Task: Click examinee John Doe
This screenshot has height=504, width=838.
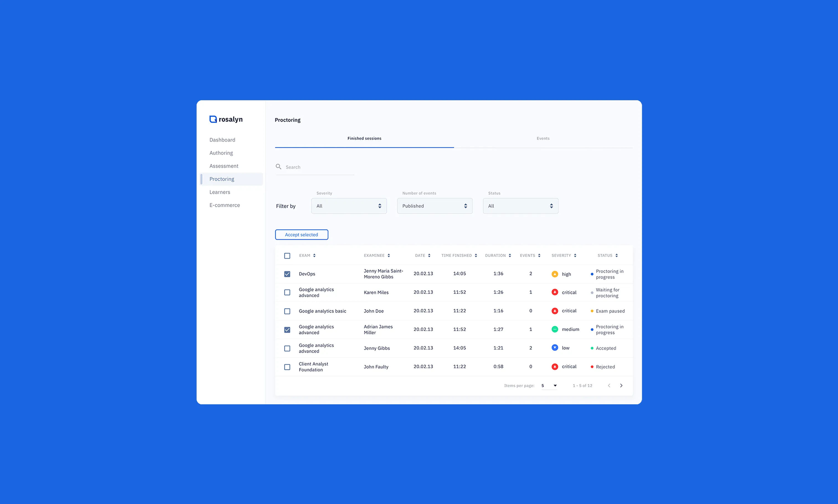Action: [x=374, y=311]
